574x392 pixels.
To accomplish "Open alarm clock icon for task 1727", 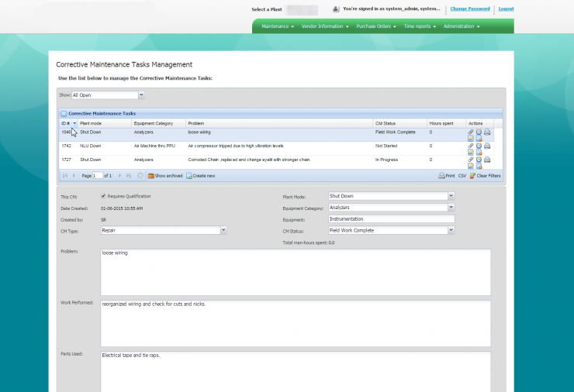I will 479,160.
